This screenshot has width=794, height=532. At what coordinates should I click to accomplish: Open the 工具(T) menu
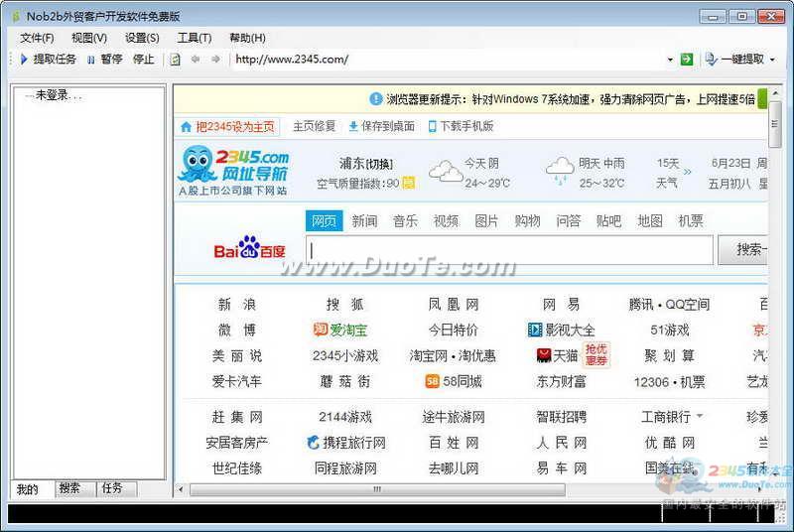point(195,38)
